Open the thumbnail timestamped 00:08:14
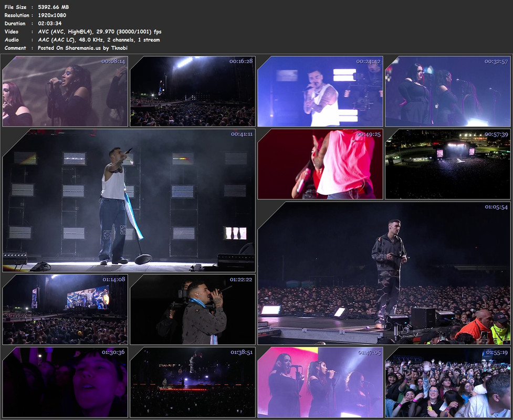513x420 pixels. [x=65, y=91]
